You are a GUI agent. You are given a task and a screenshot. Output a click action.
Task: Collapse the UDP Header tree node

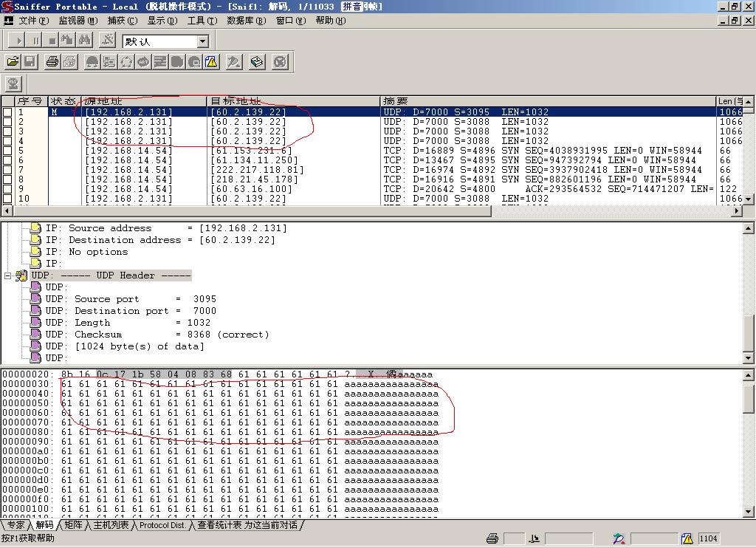pyautogui.click(x=8, y=275)
